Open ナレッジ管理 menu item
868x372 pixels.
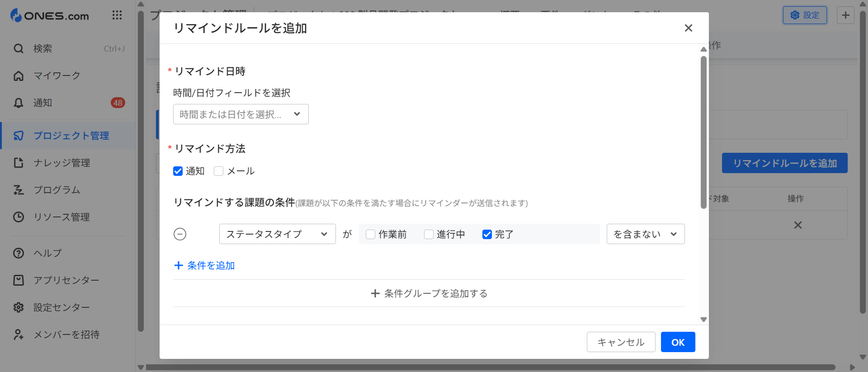68,163
